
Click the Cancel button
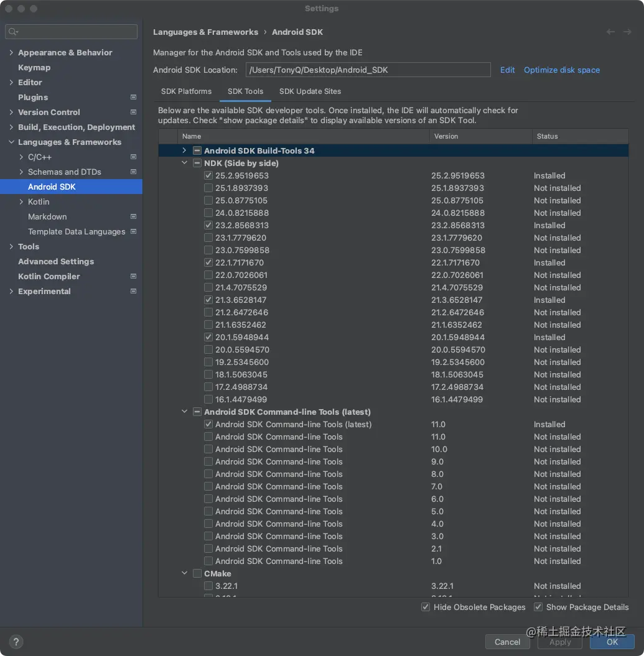click(x=508, y=641)
